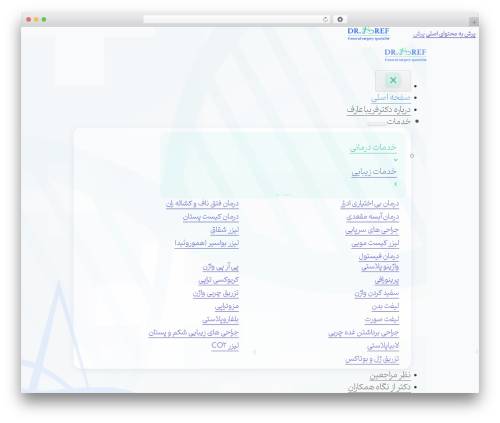Viewport: 500px width, 423px height.
Task: Select the 'خدمات درمانی' submenu heading
Action: point(373,147)
